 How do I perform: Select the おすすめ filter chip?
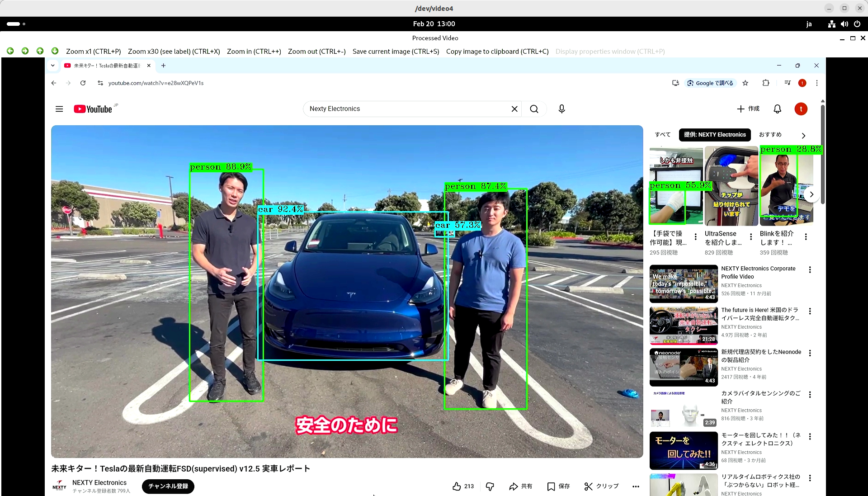point(770,135)
